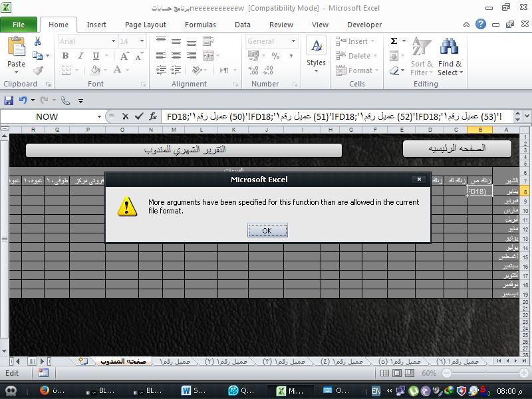Click the Save icon in quick access toolbar
Viewport: 532px width, 399px height.
9,100
